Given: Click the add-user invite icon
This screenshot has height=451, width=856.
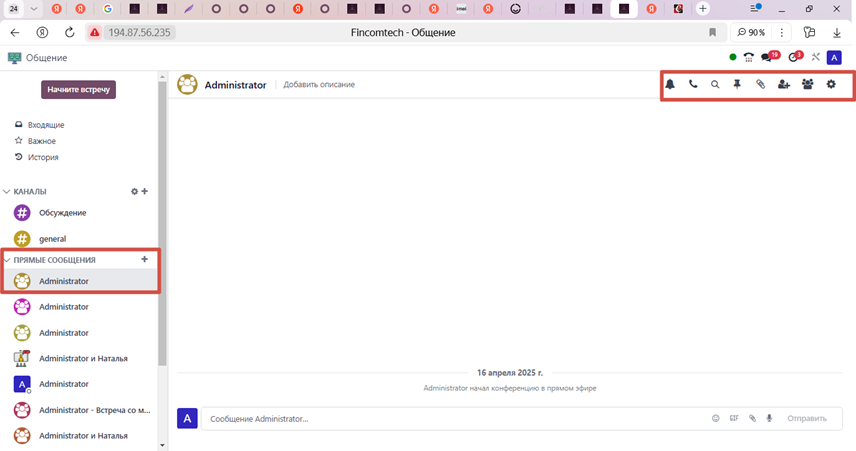Looking at the screenshot, I should click(784, 85).
